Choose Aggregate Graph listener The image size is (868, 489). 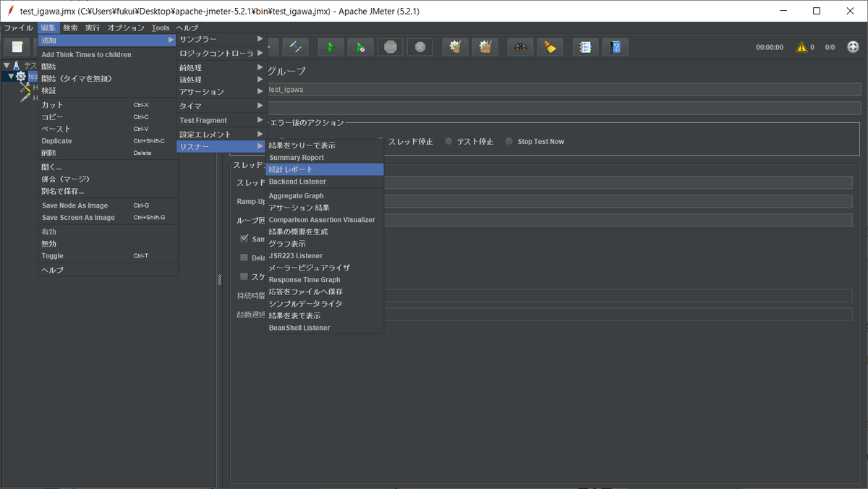pyautogui.click(x=325, y=196)
